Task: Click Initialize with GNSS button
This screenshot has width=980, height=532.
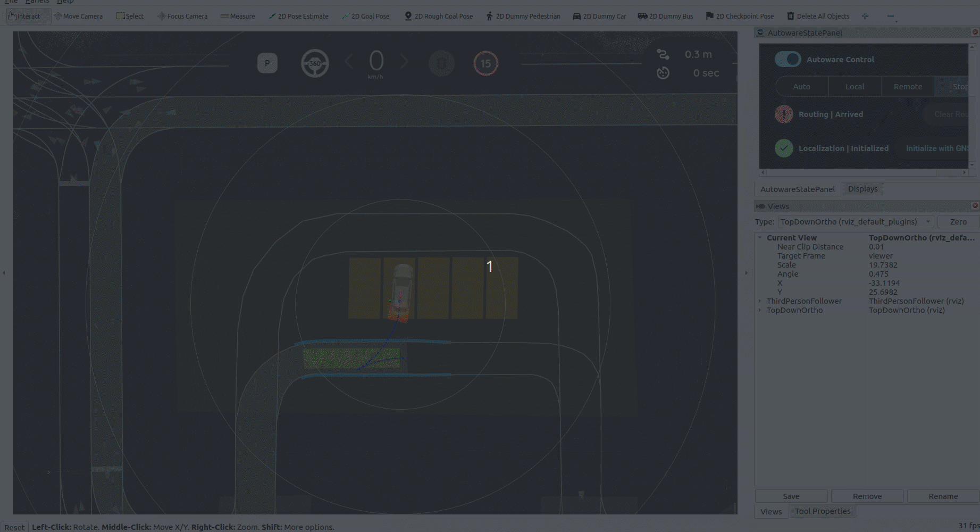Action: click(932, 148)
